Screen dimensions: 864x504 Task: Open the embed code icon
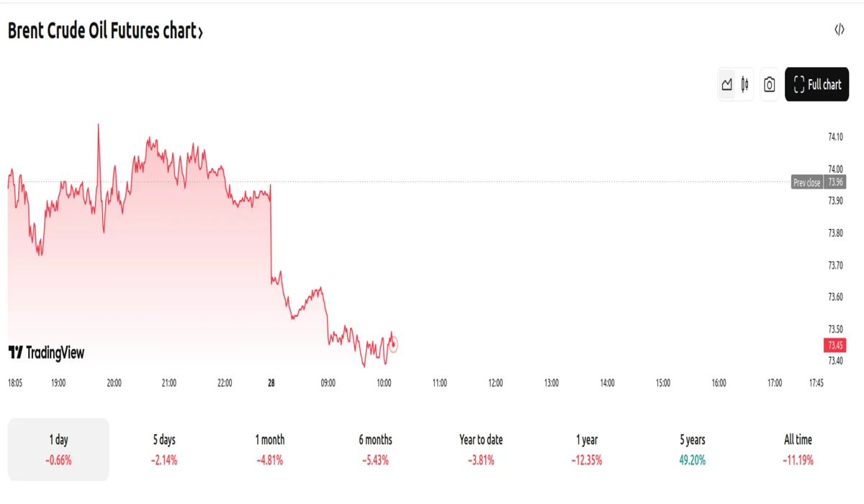(x=840, y=30)
